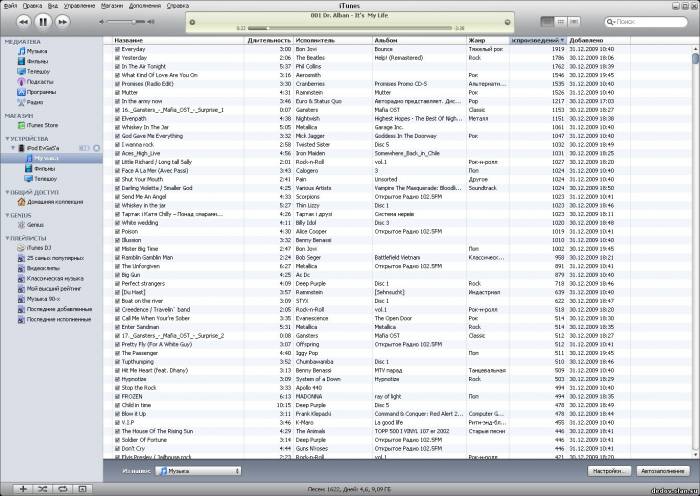Screen dimensions: 700x496
Task: Uncheck the checkbox for Yesterday
Action: pyautogui.click(x=117, y=58)
